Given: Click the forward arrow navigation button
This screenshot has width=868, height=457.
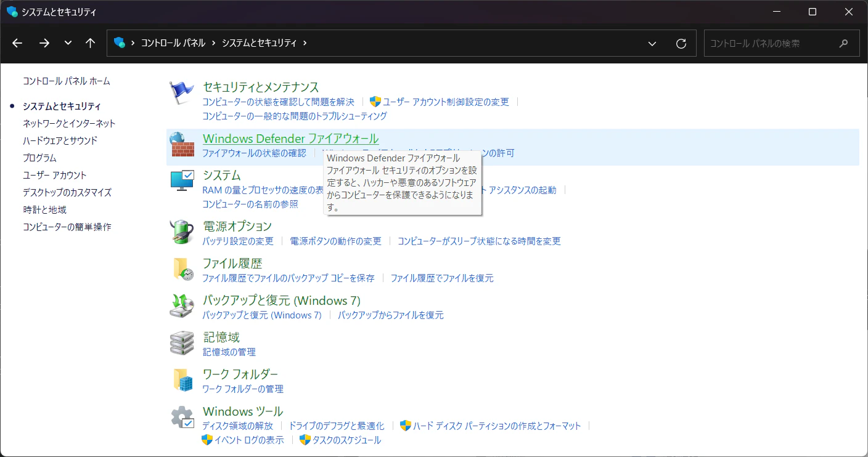Looking at the screenshot, I should [x=44, y=43].
